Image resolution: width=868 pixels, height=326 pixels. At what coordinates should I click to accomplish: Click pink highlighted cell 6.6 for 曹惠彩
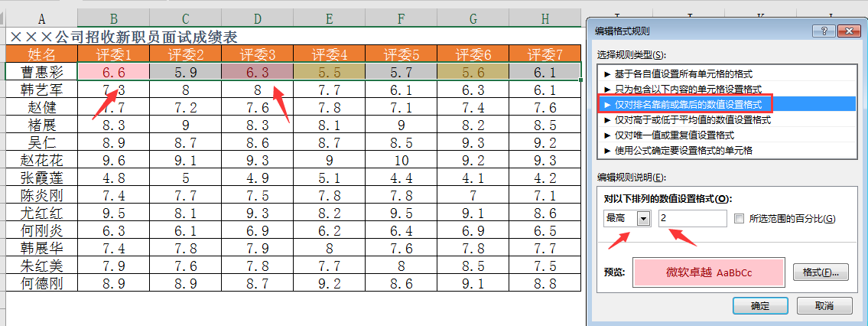[113, 71]
